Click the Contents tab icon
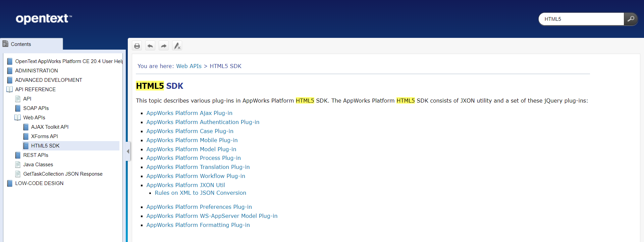Image resolution: width=644 pixels, height=242 pixels. click(x=5, y=44)
